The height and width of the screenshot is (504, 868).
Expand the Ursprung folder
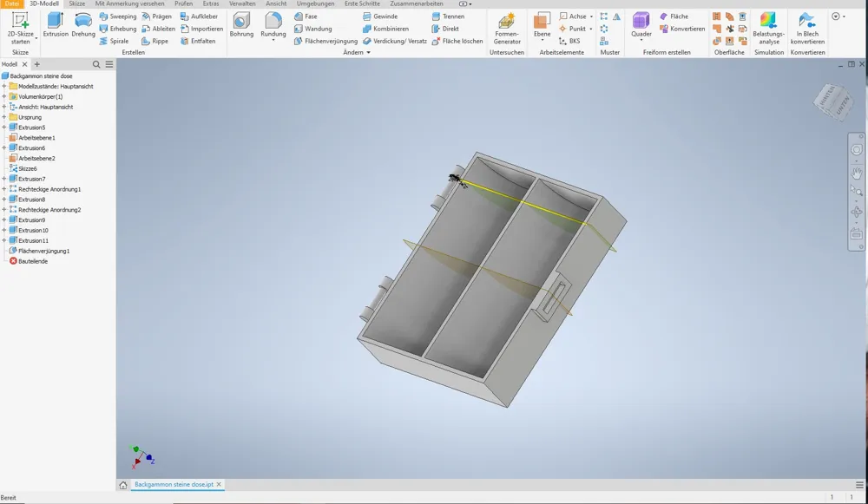4,117
